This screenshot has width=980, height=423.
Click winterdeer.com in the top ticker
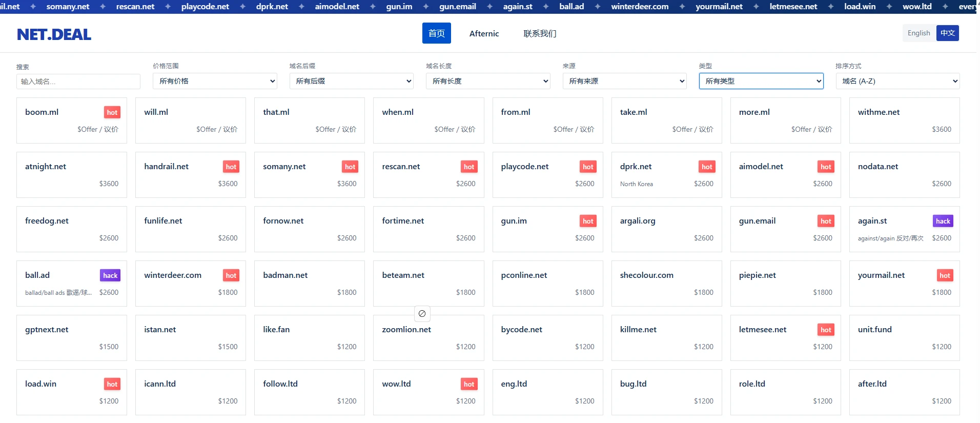(x=640, y=7)
